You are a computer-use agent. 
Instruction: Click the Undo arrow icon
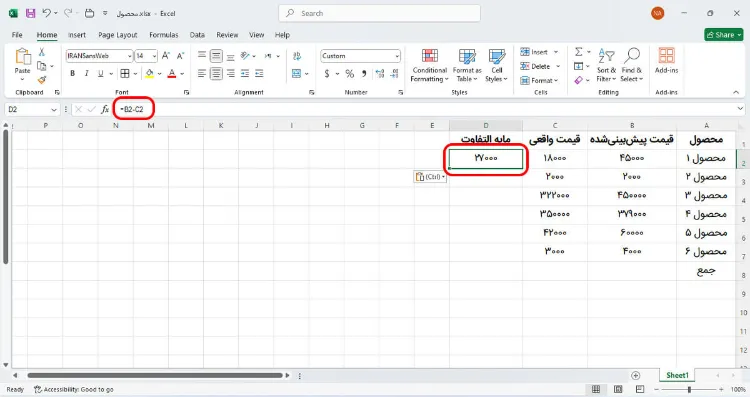(46, 13)
